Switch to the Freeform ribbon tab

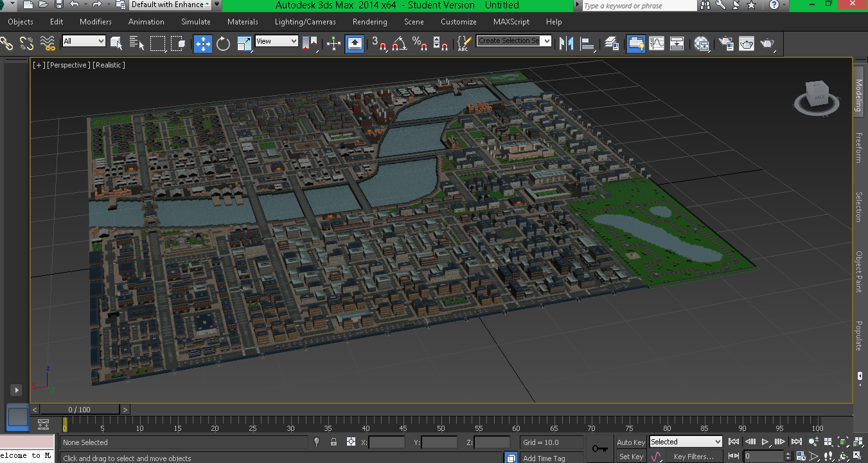click(859, 147)
